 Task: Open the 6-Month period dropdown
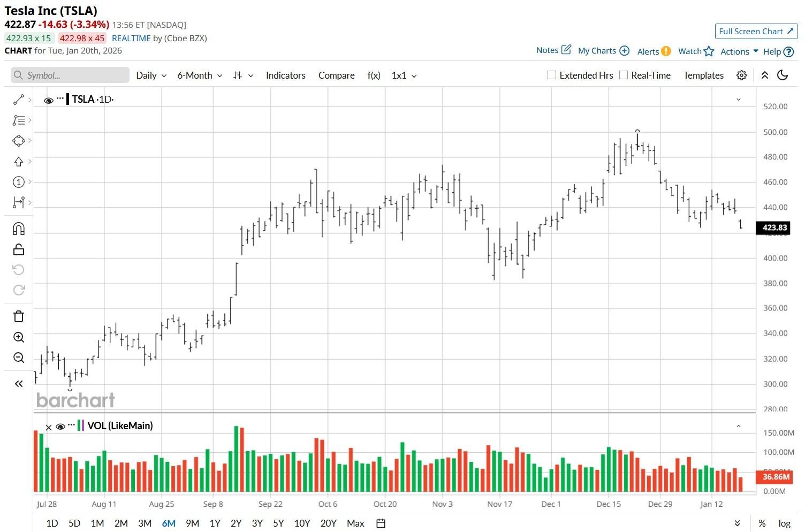[x=200, y=75]
